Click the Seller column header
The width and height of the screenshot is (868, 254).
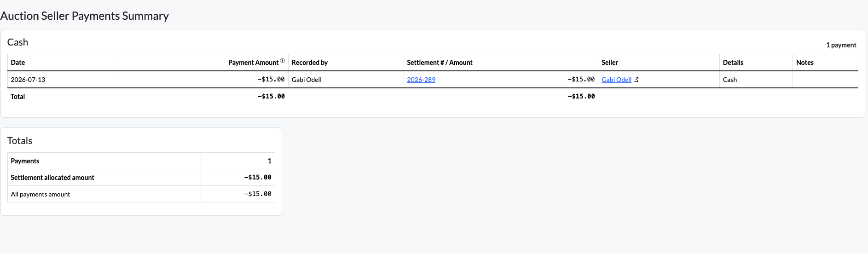tap(610, 63)
